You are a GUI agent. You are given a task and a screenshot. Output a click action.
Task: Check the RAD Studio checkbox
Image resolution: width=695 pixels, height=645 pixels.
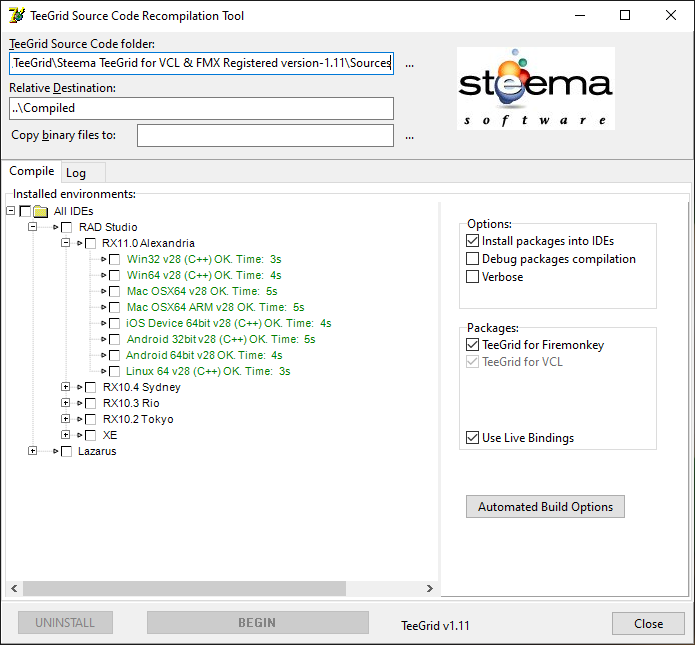tap(66, 227)
